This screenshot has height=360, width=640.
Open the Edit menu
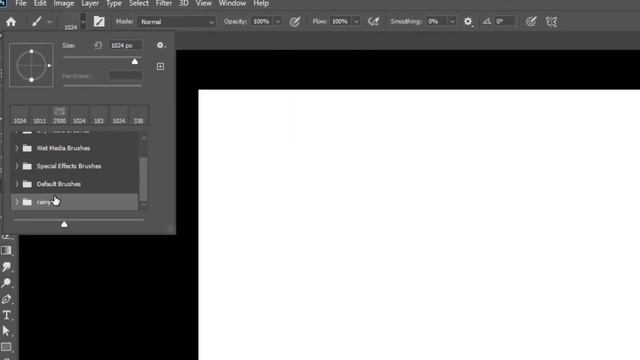tap(40, 4)
